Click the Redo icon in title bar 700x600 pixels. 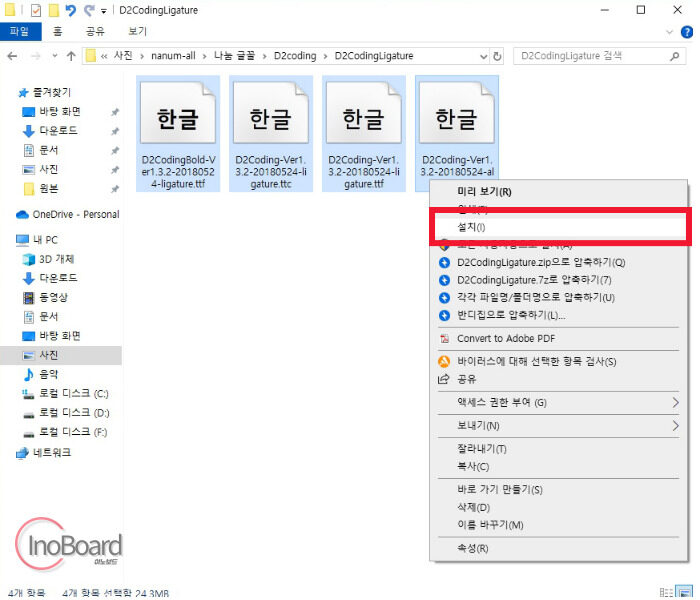pyautogui.click(x=90, y=10)
